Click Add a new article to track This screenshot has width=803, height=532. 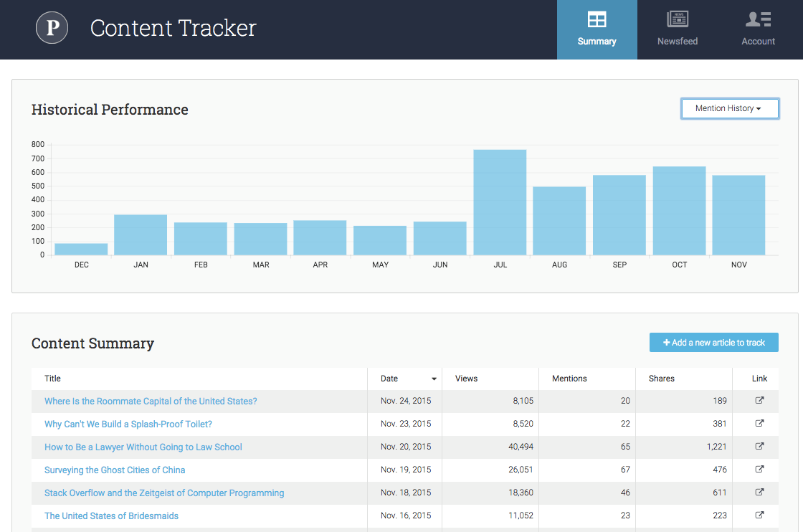click(x=713, y=342)
